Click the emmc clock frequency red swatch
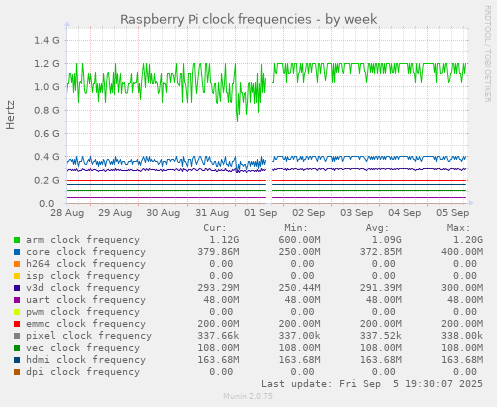The height and width of the screenshot is (407, 497). coord(17,324)
